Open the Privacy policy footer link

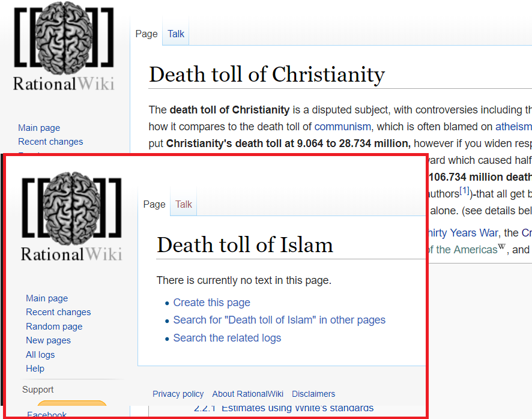click(x=178, y=394)
